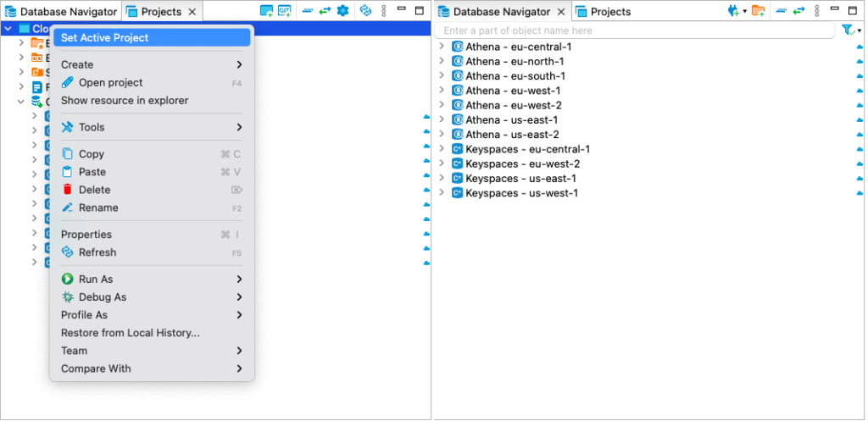Expand the Athena - eu-central-1 node
868x421 pixels.
coord(442,47)
